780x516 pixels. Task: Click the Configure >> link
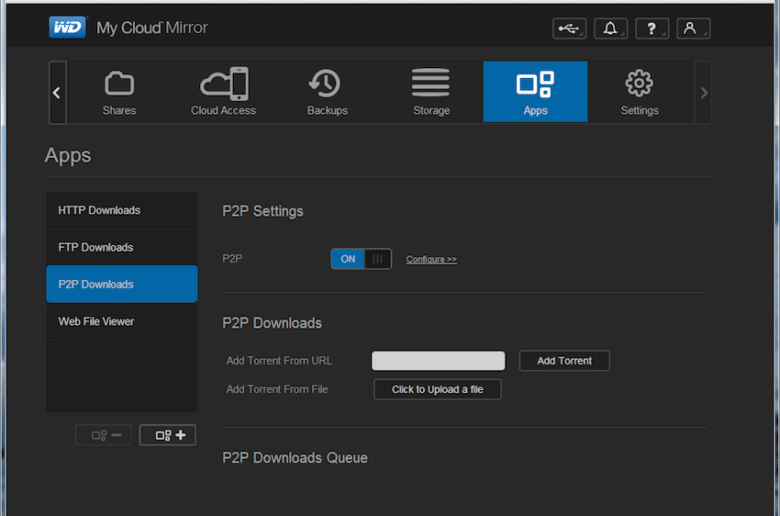click(x=431, y=259)
